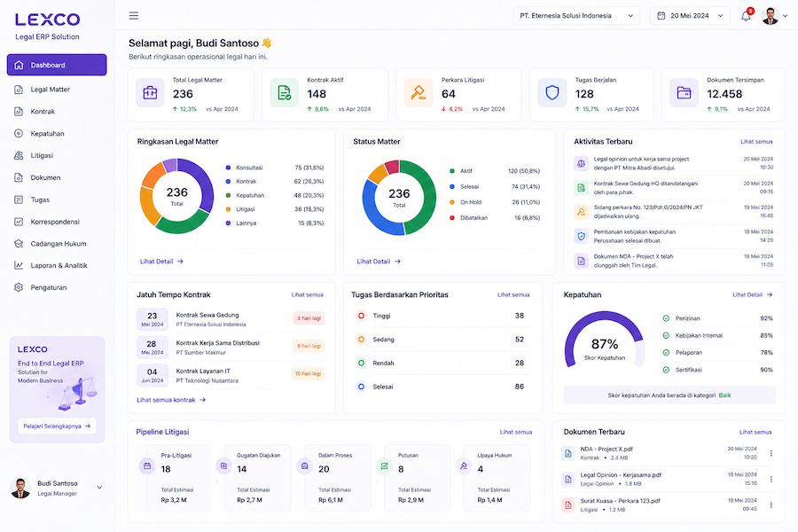Click the Tugas Berjalan shield icon
Image resolution: width=798 pixels, height=532 pixels.
coord(552,92)
